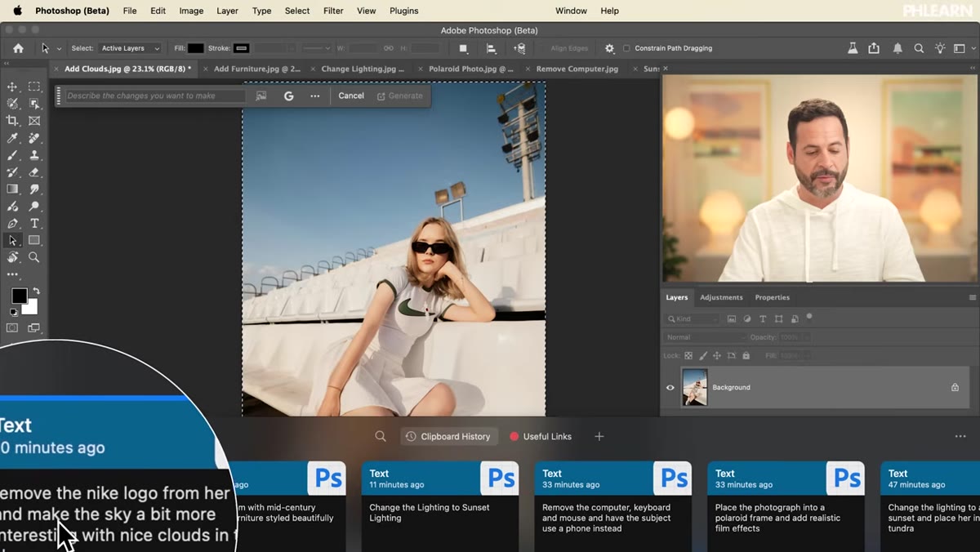This screenshot has height=552, width=980.
Task: Click Cancel in the generate bar
Action: (351, 96)
